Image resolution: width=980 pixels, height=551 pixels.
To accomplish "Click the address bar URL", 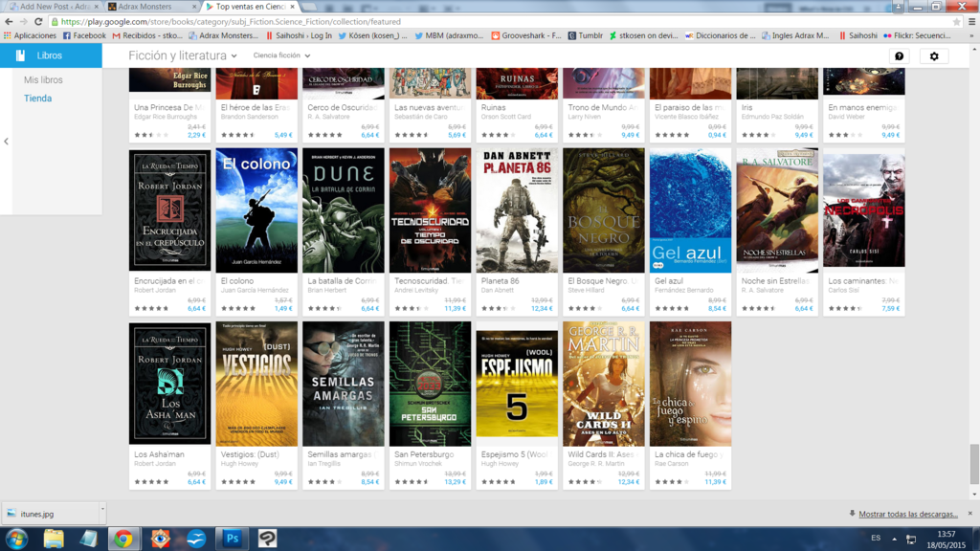I will coord(232,22).
